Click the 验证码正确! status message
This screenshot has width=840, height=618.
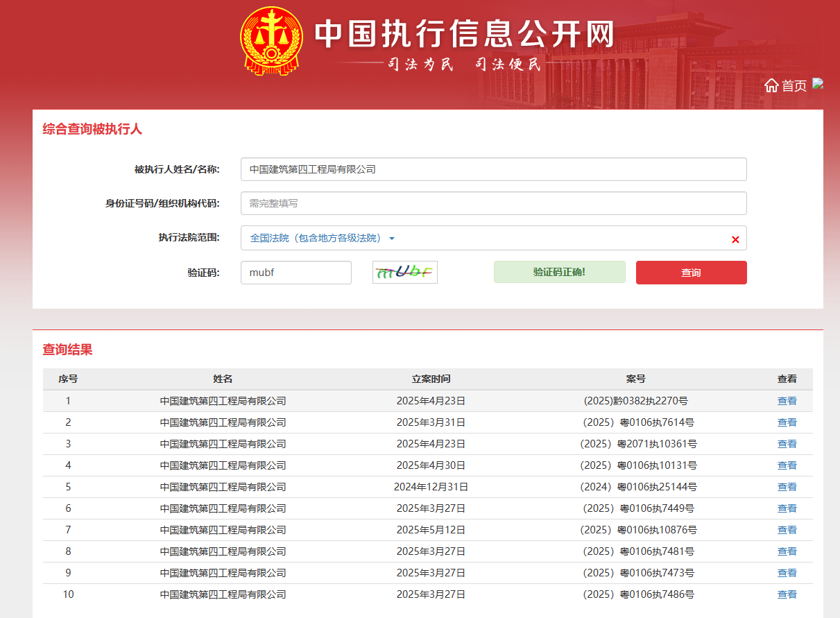pos(560,272)
